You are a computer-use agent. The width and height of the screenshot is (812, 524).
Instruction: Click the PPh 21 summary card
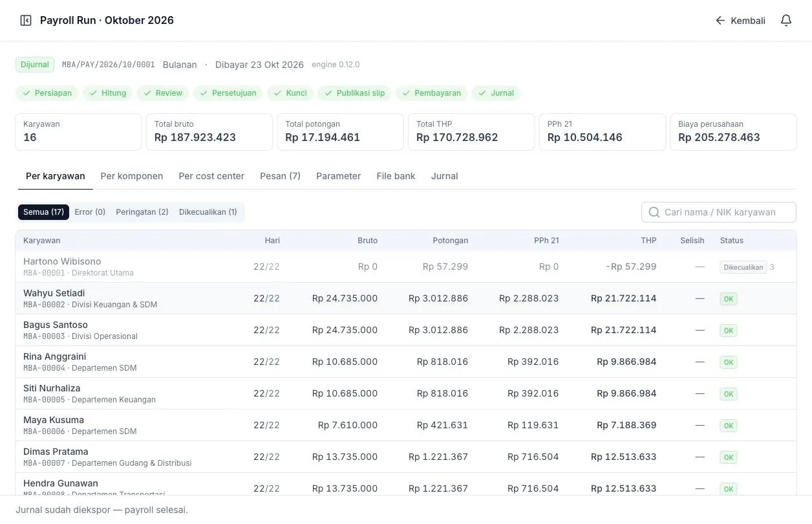tap(603, 132)
